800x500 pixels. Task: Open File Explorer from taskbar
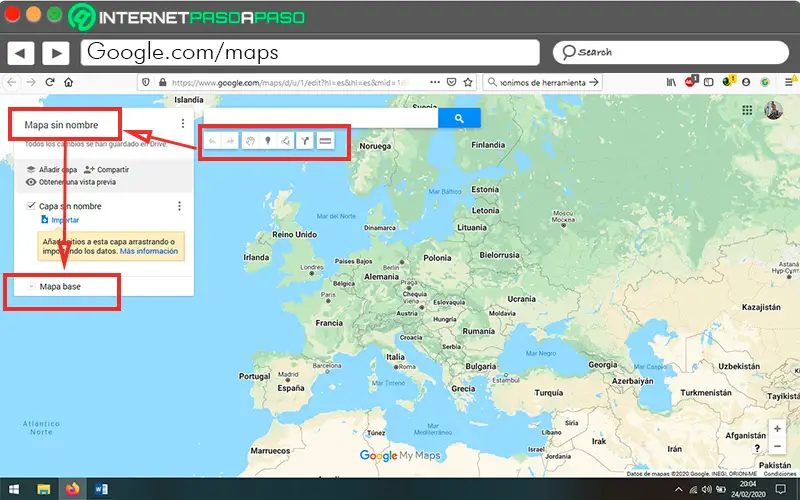point(43,490)
